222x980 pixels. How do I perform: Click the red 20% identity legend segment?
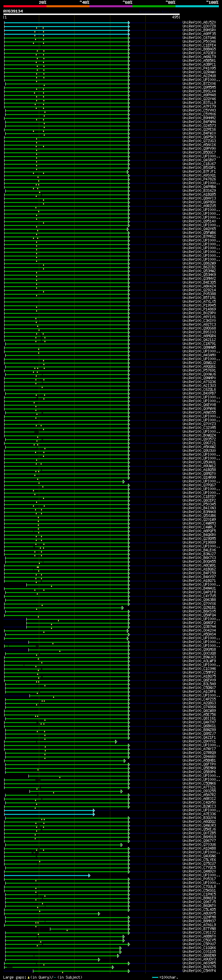pos(25,6)
